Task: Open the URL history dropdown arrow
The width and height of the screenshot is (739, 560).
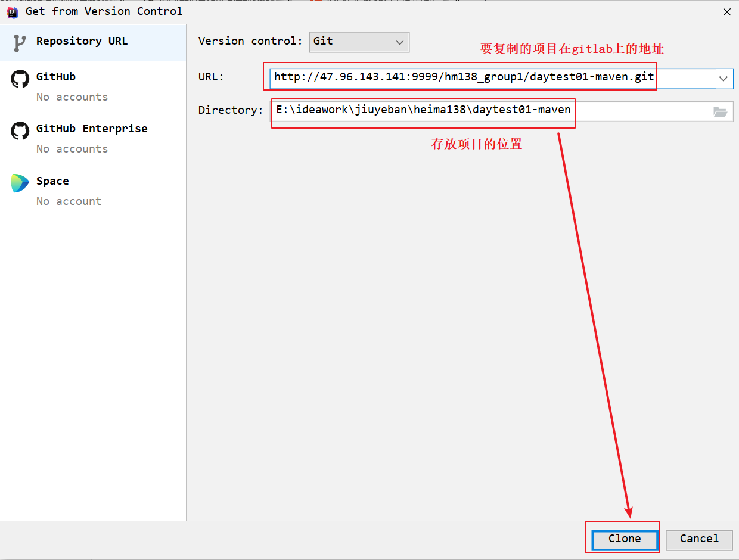Action: (x=723, y=78)
